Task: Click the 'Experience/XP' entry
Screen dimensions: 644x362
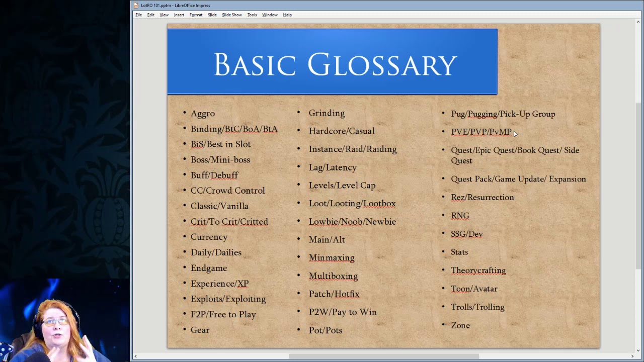Action: pyautogui.click(x=219, y=284)
